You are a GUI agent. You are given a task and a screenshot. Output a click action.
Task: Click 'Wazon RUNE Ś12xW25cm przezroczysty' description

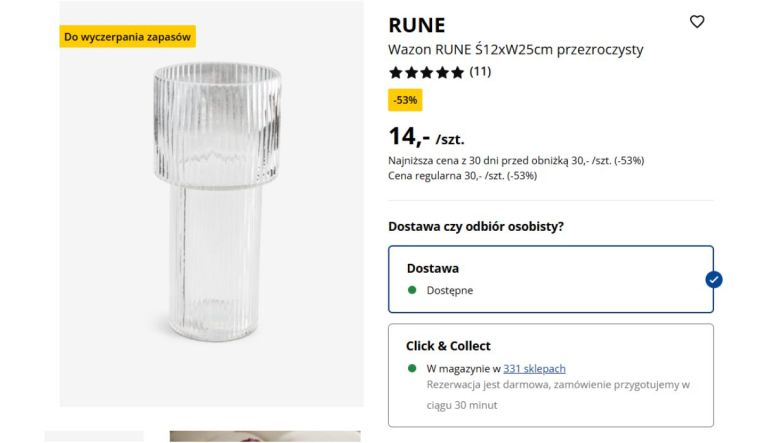click(x=515, y=49)
